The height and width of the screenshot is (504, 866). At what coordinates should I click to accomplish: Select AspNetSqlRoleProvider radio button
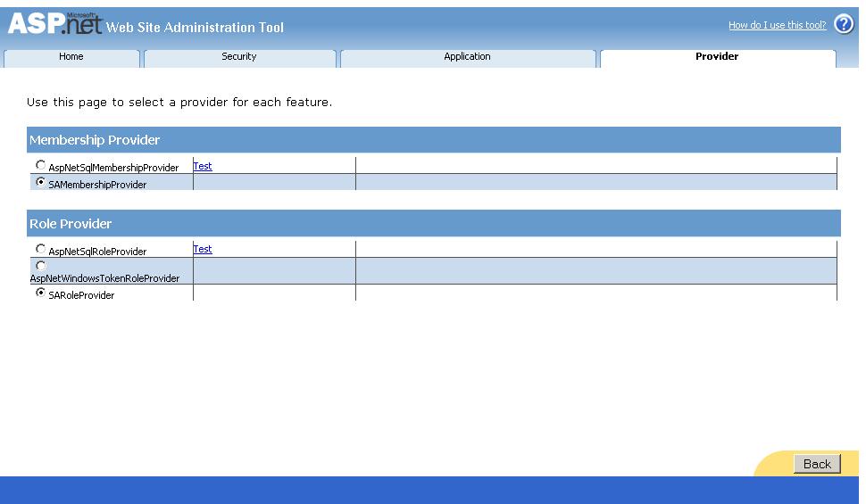(40, 249)
